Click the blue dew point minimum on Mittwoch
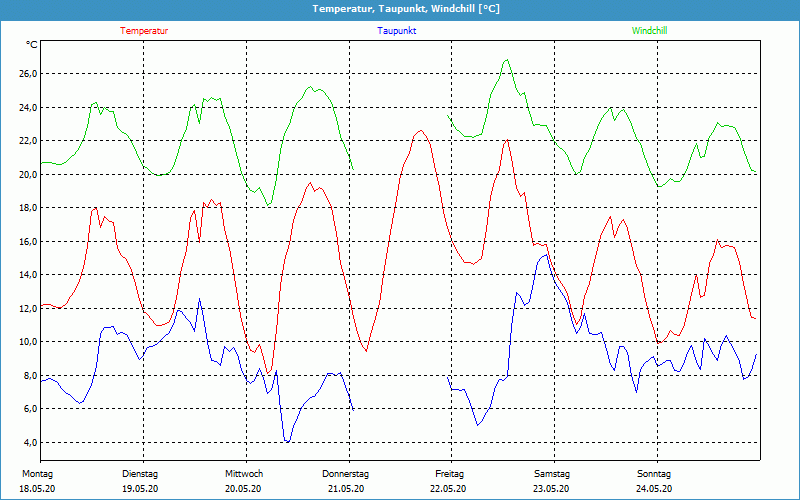The width and height of the screenshot is (800, 500). (x=287, y=442)
